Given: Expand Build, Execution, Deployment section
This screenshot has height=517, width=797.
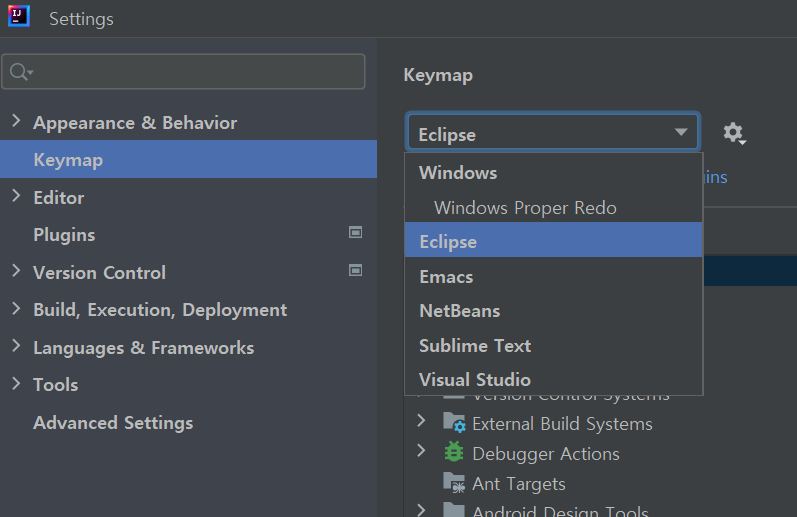Looking at the screenshot, I should click(16, 308).
